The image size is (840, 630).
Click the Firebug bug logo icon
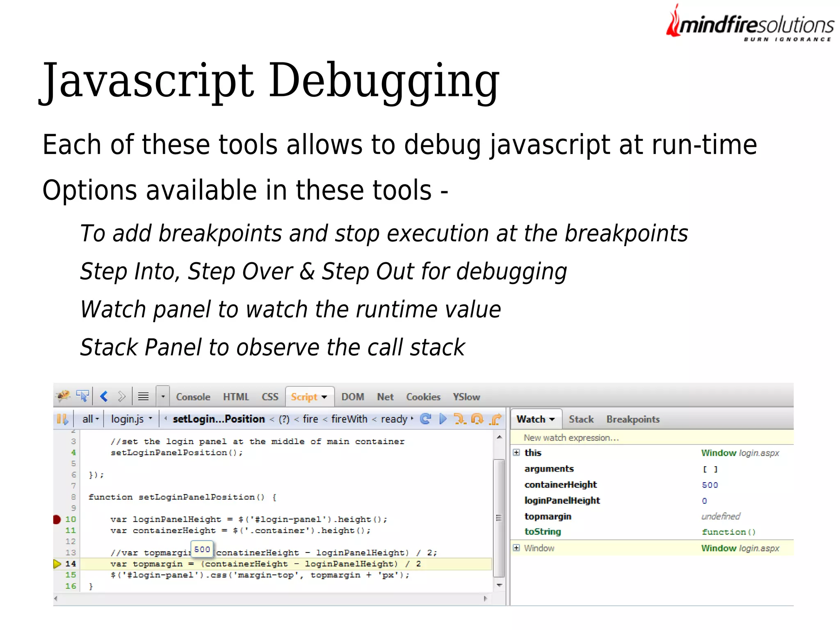tap(63, 396)
